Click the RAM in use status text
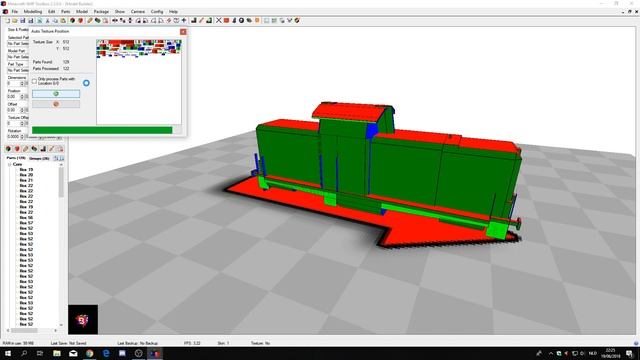640x360 pixels. coord(18,344)
